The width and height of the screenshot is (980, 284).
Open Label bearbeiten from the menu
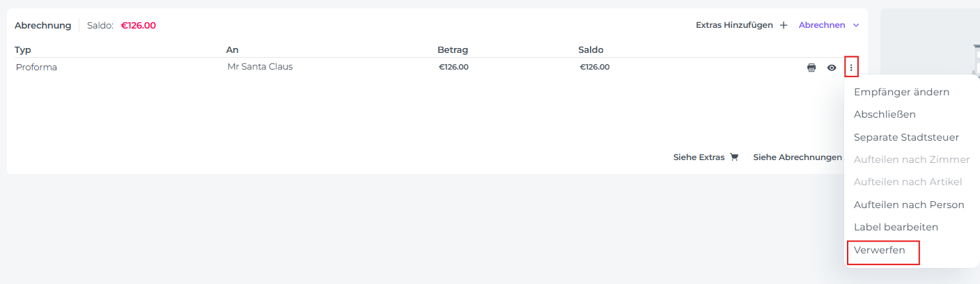(896, 227)
